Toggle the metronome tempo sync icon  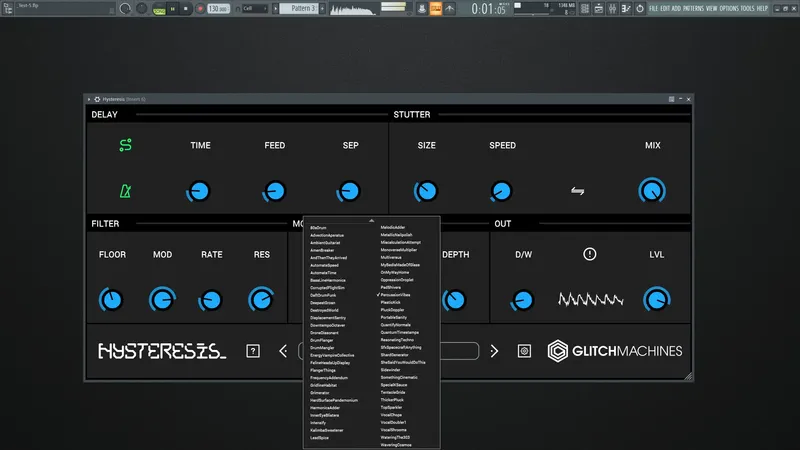tap(126, 191)
